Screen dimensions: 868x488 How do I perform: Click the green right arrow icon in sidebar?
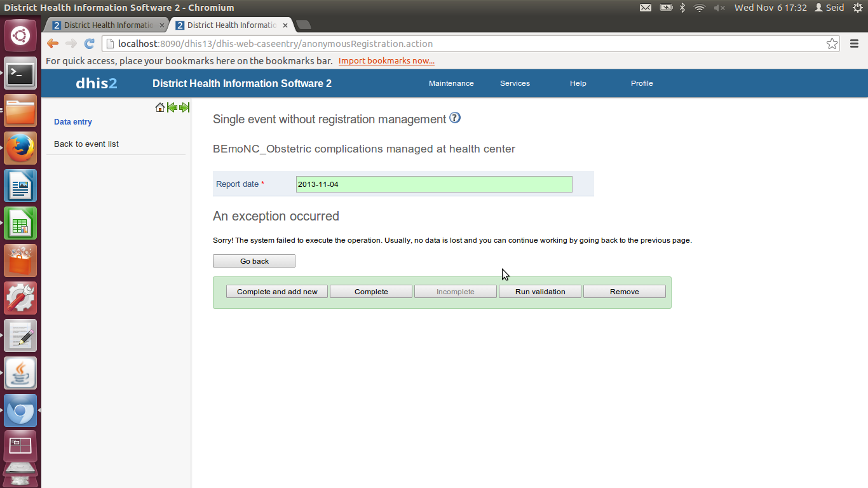pyautogui.click(x=184, y=107)
